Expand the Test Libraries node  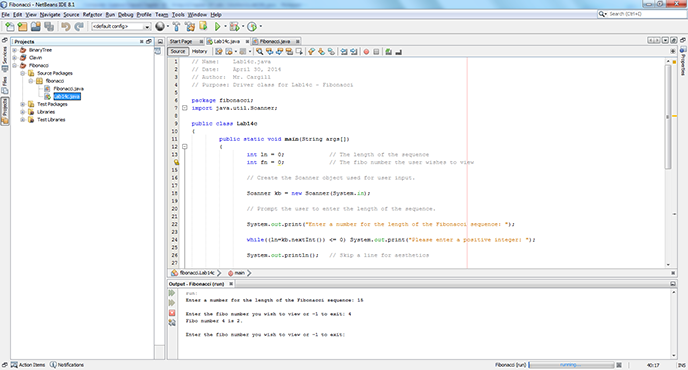[22, 119]
